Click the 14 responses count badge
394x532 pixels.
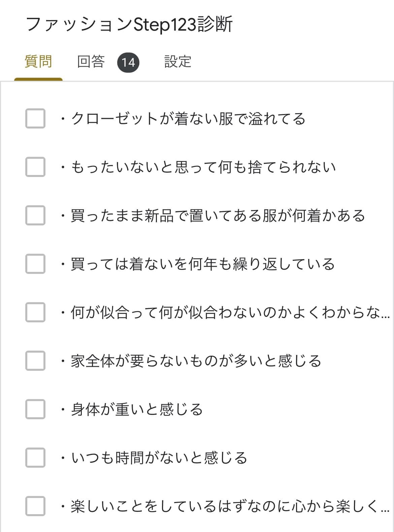pyautogui.click(x=128, y=63)
